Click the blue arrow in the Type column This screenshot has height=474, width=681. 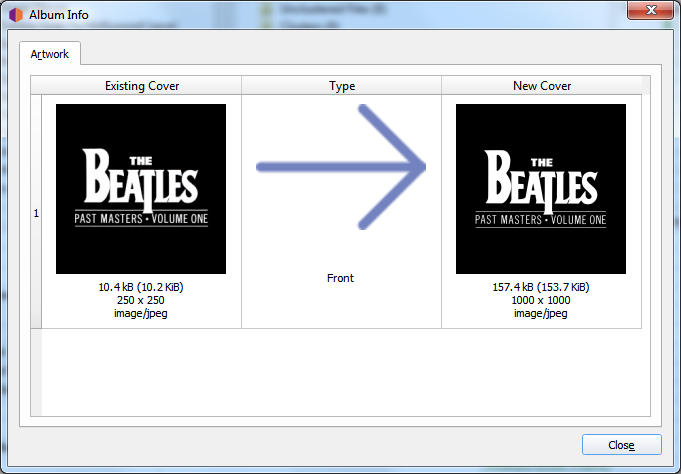(341, 167)
